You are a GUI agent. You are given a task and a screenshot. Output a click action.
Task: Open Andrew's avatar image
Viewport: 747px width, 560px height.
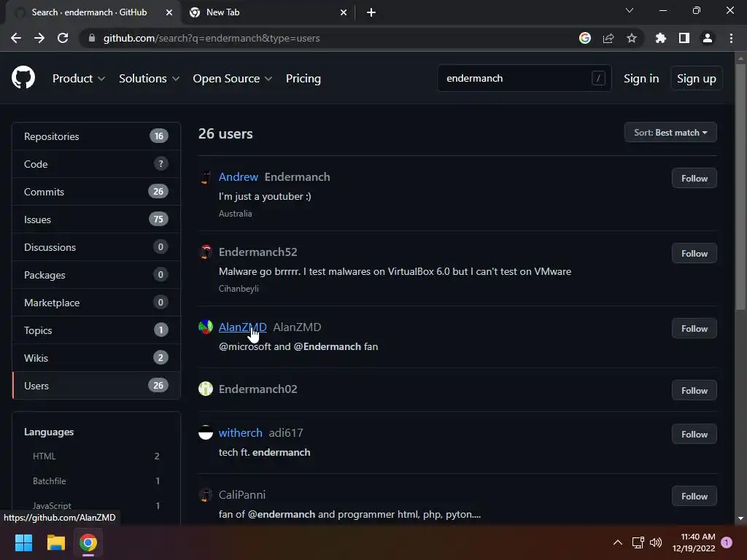pyautogui.click(x=206, y=177)
